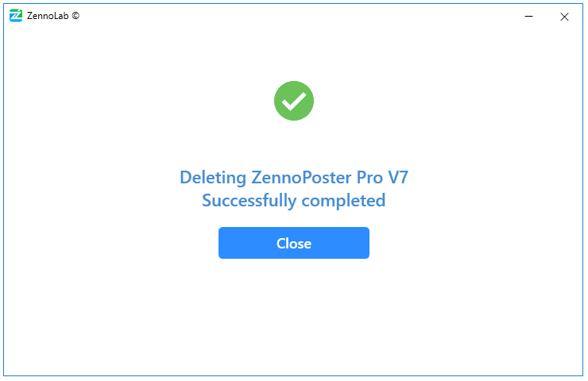Click the title bar minimize dash

click(x=528, y=16)
